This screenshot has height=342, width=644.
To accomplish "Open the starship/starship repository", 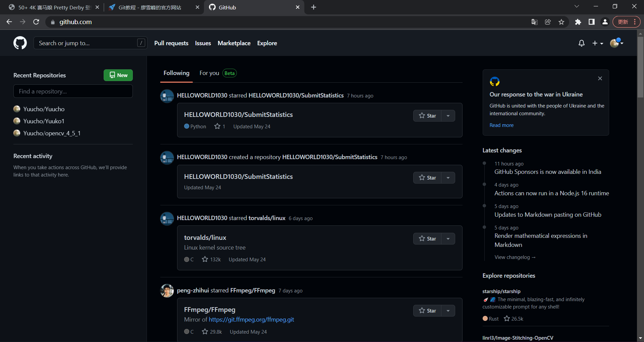I will (x=501, y=291).
